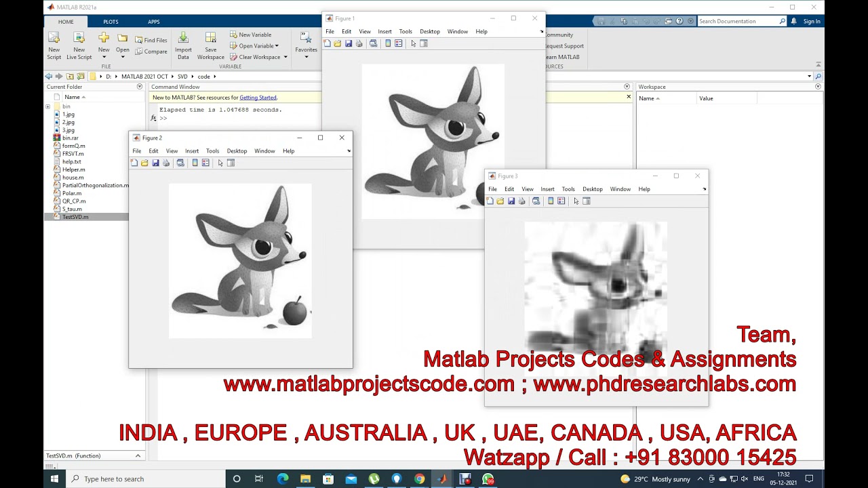Open Clear Workspace dropdown arrow

point(285,57)
